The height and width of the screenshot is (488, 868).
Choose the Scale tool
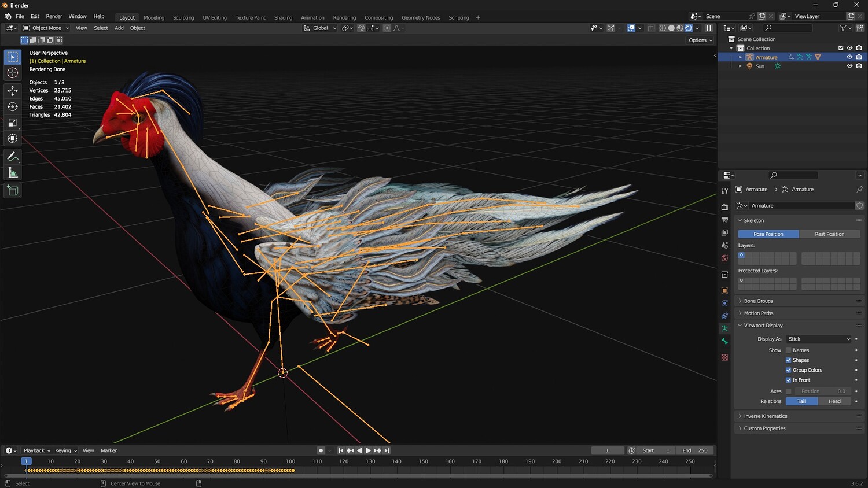tap(13, 123)
